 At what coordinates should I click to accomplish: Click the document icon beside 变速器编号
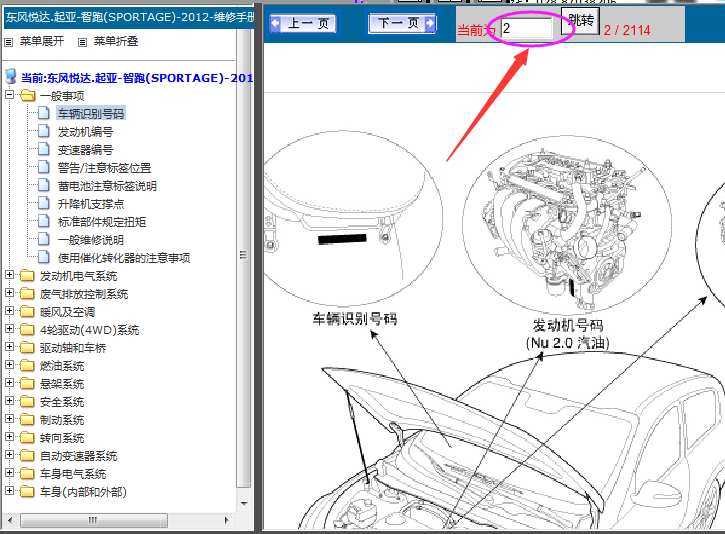pyautogui.click(x=43, y=149)
